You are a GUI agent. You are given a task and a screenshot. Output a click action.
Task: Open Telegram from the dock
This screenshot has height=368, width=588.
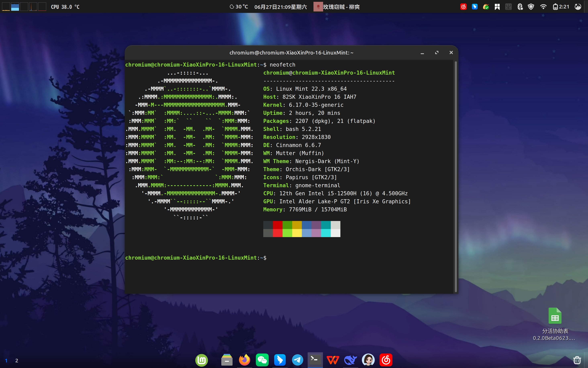pos(297,360)
